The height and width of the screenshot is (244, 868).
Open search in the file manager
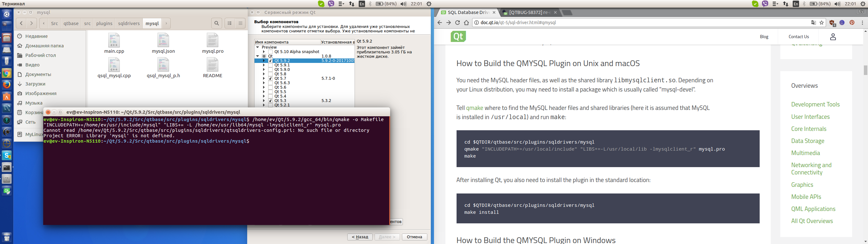coord(217,23)
